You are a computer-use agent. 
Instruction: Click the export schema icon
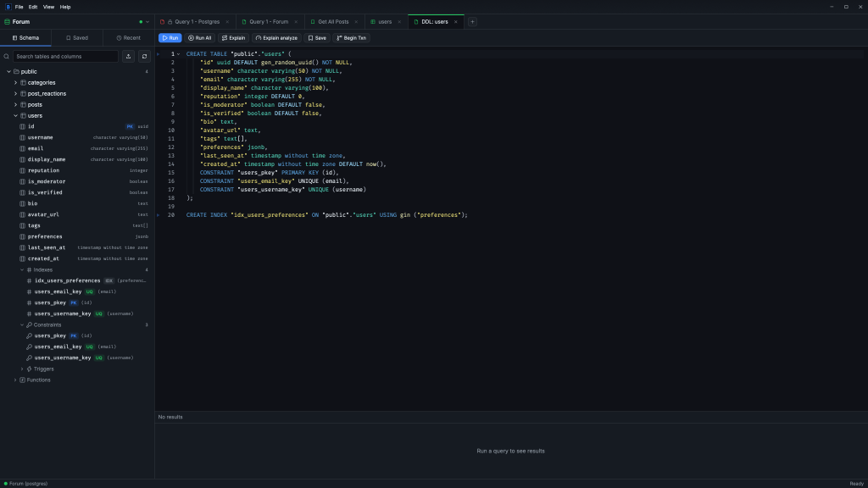tap(129, 57)
